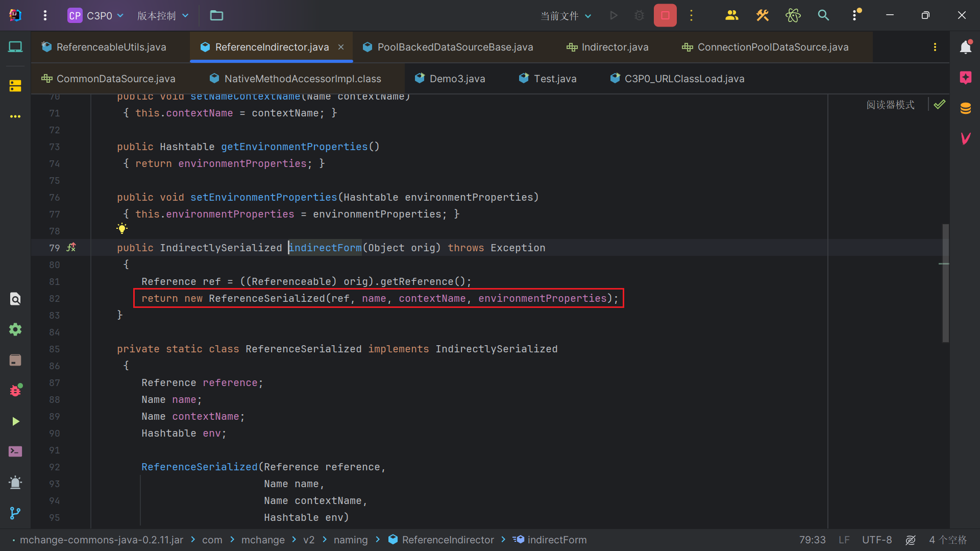Image resolution: width=980 pixels, height=551 pixels.
Task: Open the build tools hammer-wrench icon
Action: tap(762, 16)
